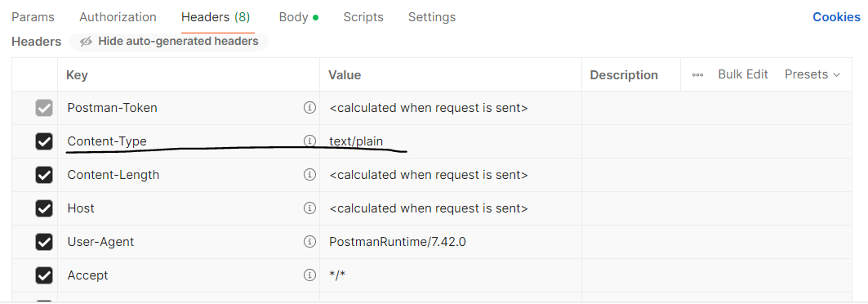Image resolution: width=868 pixels, height=304 pixels.
Task: Open info icon for Host header
Action: coord(309,208)
